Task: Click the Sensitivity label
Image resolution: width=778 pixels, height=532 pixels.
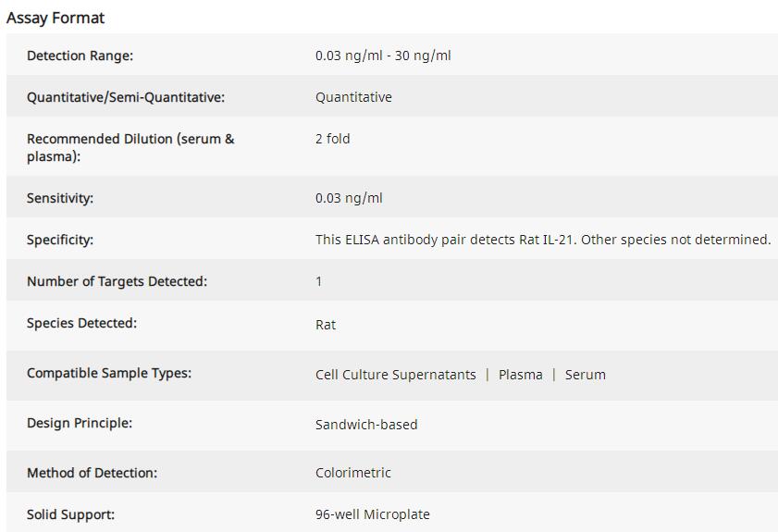Action: (x=60, y=198)
